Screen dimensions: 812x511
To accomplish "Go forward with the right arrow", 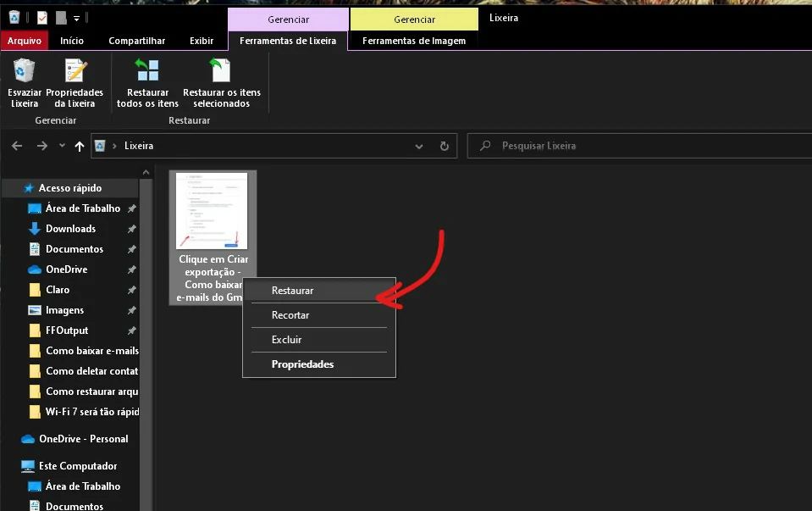I will coord(42,146).
